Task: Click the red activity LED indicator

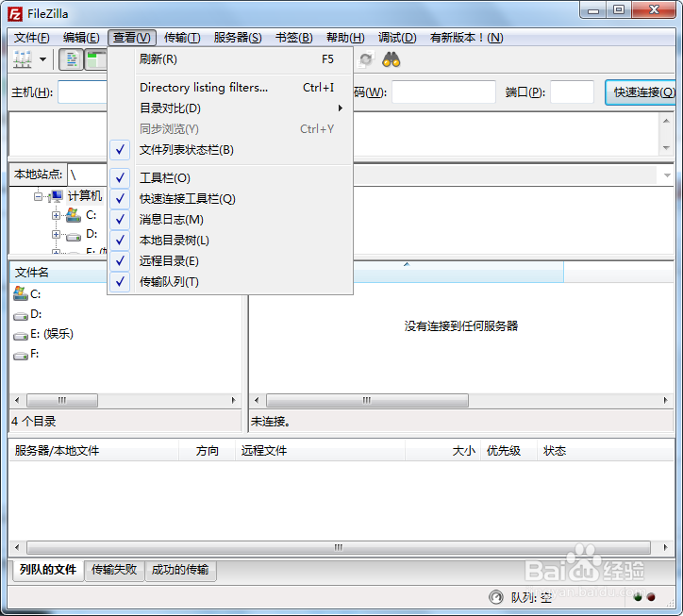Action: pyautogui.click(x=651, y=597)
